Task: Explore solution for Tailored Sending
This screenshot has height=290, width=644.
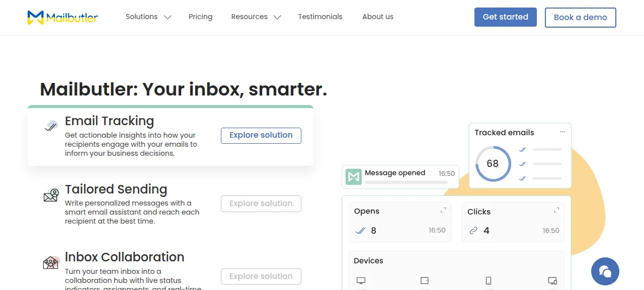Action: [x=261, y=204]
